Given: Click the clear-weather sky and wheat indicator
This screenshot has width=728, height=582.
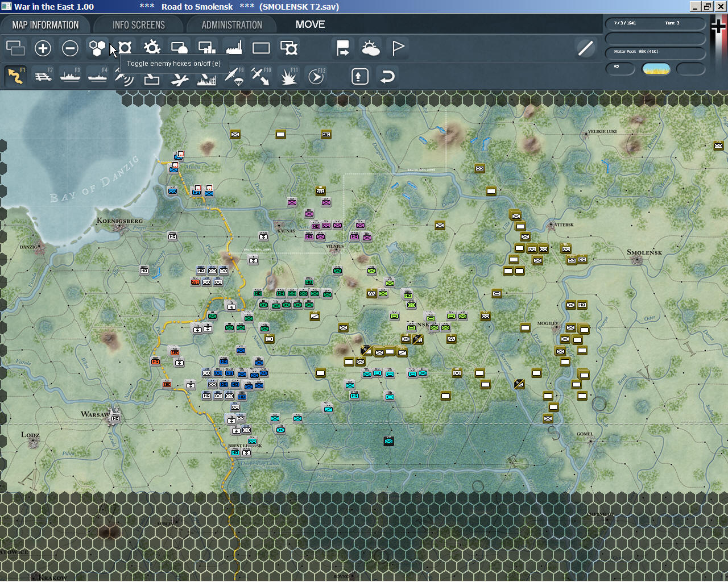Looking at the screenshot, I should click(x=656, y=69).
